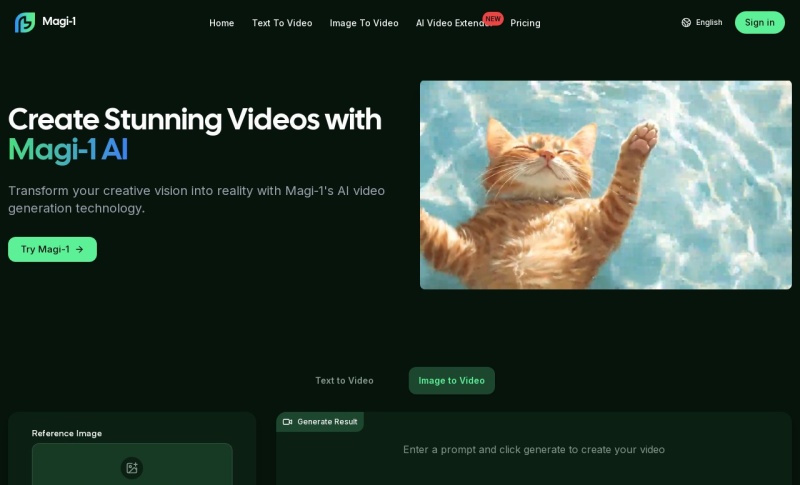Click the globe language icon

[x=686, y=22]
